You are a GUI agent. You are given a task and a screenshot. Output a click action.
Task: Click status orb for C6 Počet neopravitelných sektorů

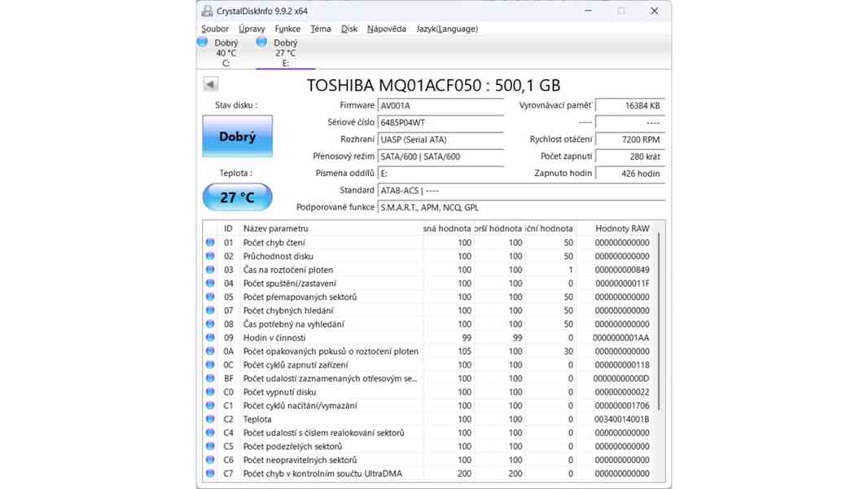pyautogui.click(x=210, y=460)
